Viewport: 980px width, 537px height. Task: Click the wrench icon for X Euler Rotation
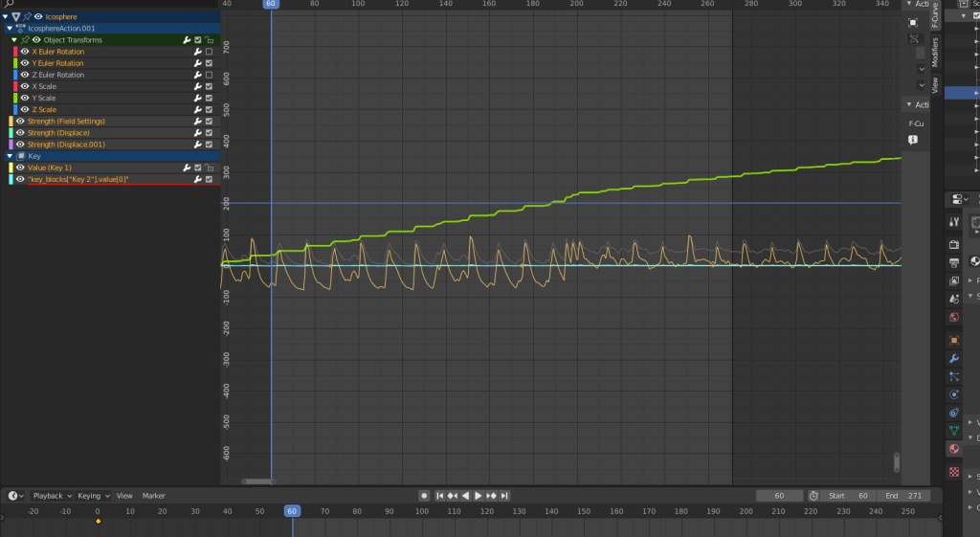(x=197, y=52)
